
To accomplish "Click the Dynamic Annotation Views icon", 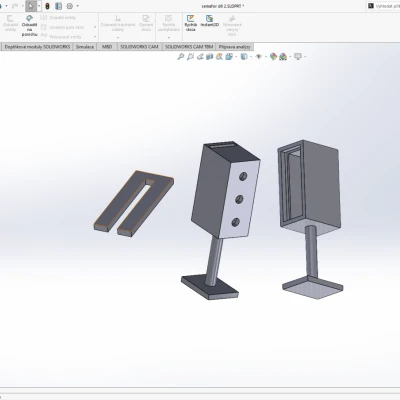I will click(219, 57).
